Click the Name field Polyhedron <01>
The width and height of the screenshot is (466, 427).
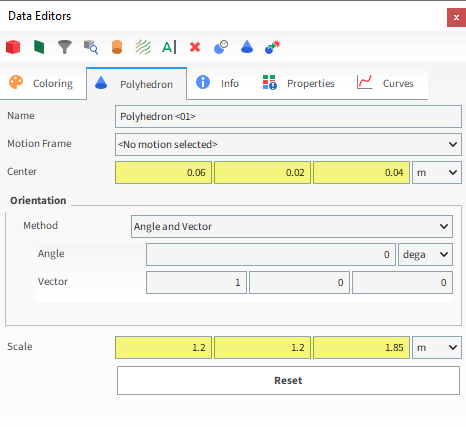point(288,116)
